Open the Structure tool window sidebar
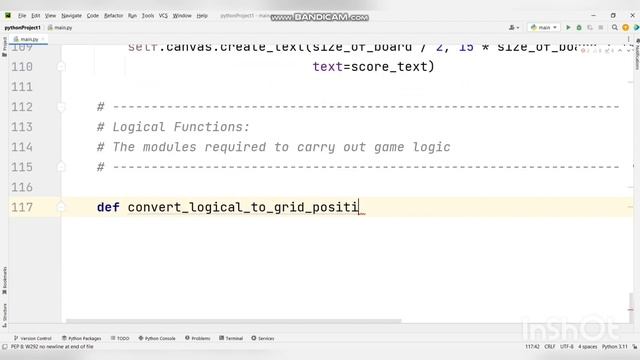The height and width of the screenshot is (360, 640). tap(4, 315)
